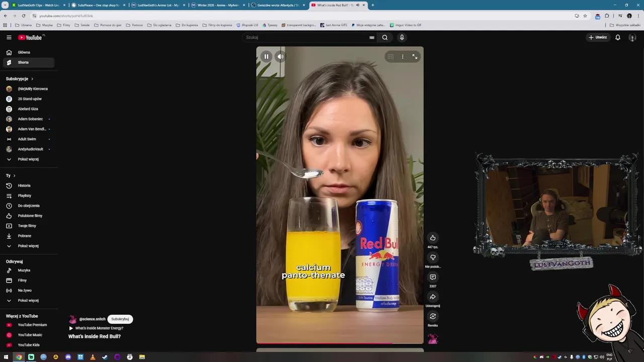Viewport: 644px width, 362px height.
Task: Open linked video What's inside Monster Energy?
Action: (96, 328)
